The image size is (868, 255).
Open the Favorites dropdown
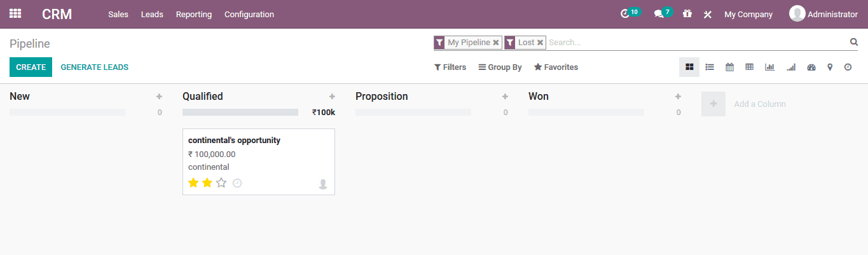click(556, 67)
